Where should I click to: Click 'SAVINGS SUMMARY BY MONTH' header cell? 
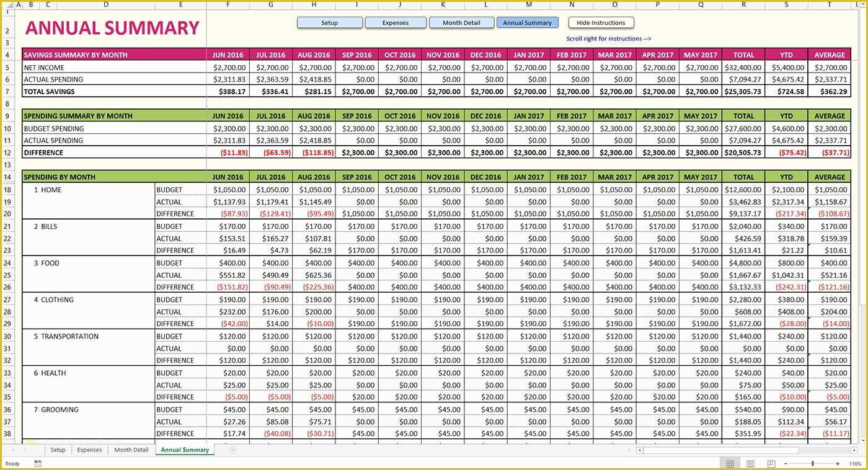[x=114, y=55]
